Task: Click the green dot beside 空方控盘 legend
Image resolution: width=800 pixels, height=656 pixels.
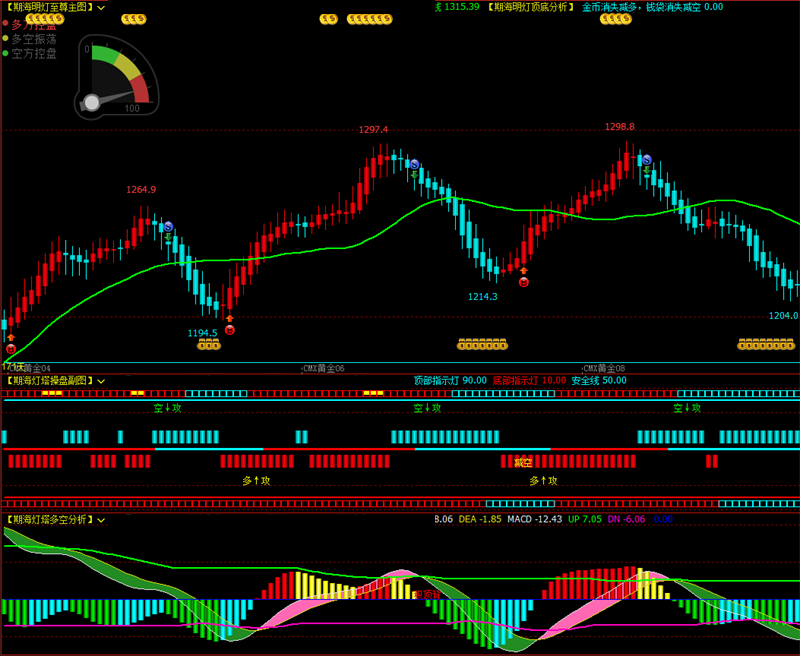Action: tap(6, 53)
